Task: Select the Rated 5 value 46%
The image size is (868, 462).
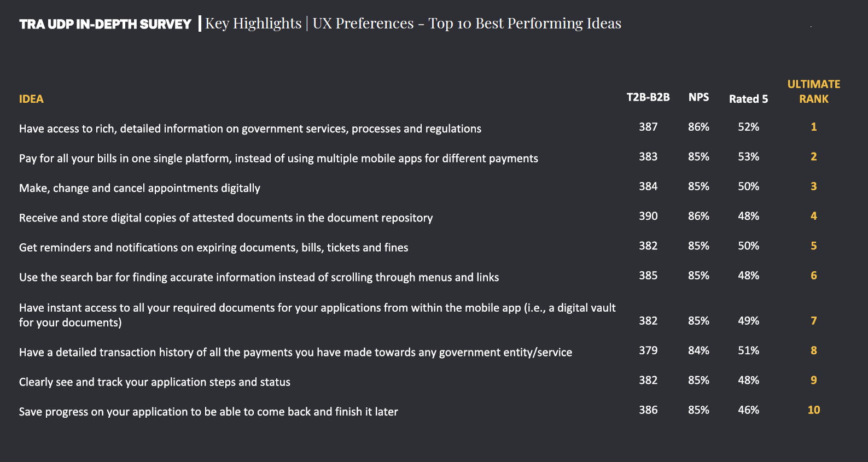Action: [748, 410]
